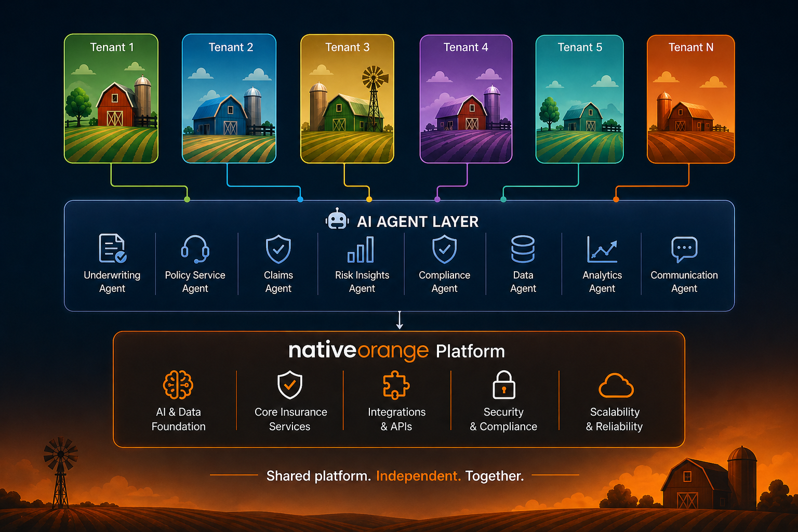Screen dimensions: 798x532
Task: Click the Integrations & APIs puzzle icon
Action: pos(396,385)
